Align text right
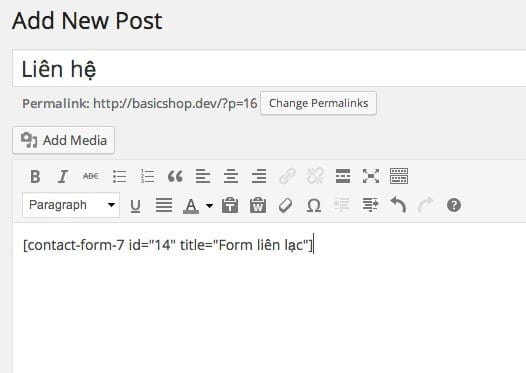526x373 pixels. [x=259, y=176]
